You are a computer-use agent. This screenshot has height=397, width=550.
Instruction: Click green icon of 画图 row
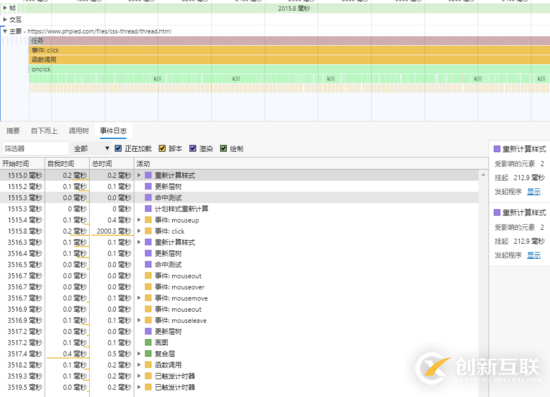point(148,342)
